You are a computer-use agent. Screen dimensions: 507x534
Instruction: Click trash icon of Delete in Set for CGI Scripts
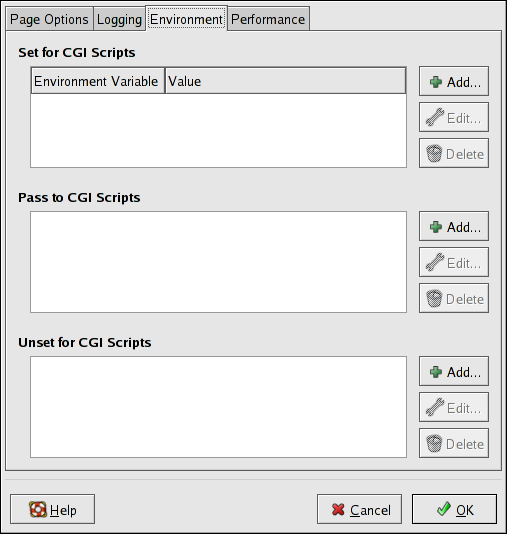[x=434, y=154]
